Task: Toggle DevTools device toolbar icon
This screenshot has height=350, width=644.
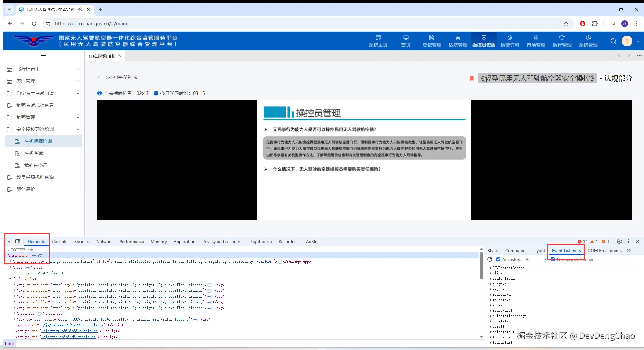Action: tap(18, 241)
